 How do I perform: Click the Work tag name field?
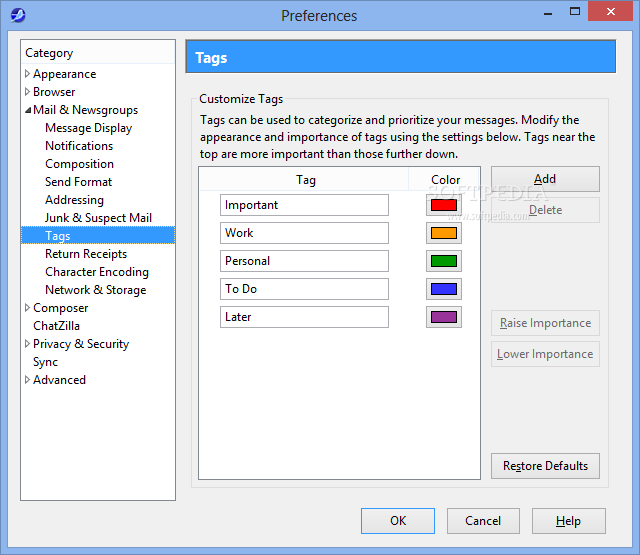(x=304, y=233)
